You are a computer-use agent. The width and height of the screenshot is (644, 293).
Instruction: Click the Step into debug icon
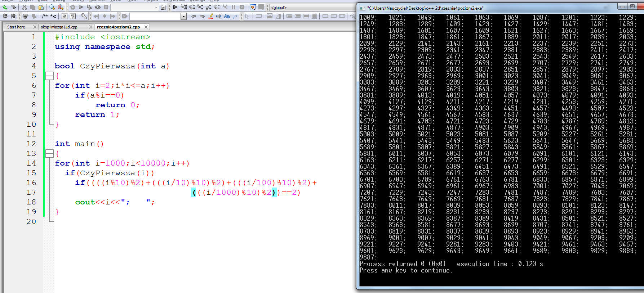tap(200, 7)
